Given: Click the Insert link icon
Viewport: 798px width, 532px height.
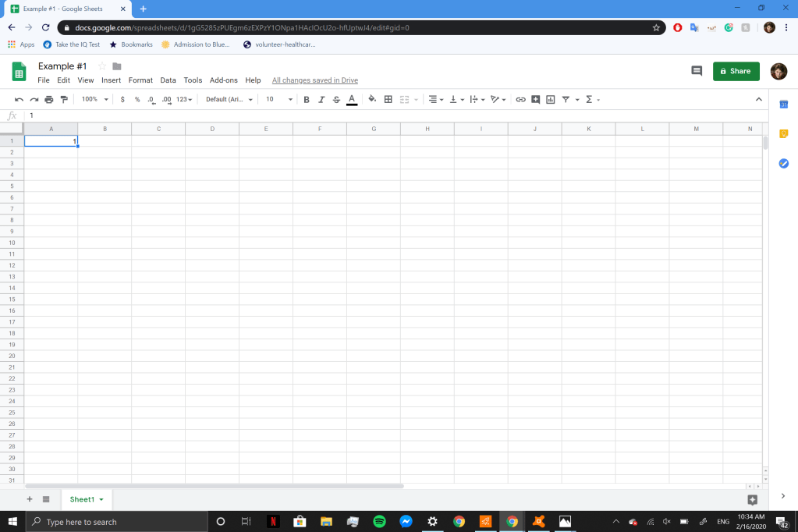Looking at the screenshot, I should tap(520, 100).
